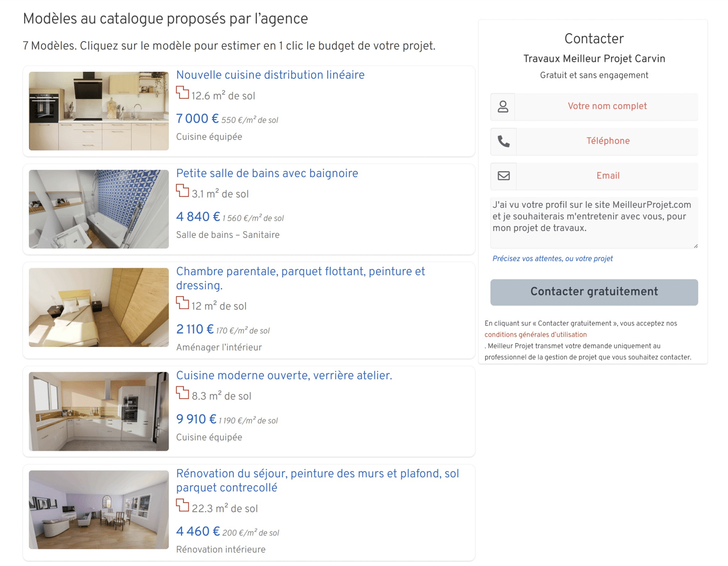The width and height of the screenshot is (728, 566).
Task: Click the blue-tiled bathroom thumbnail
Action: coord(99,209)
